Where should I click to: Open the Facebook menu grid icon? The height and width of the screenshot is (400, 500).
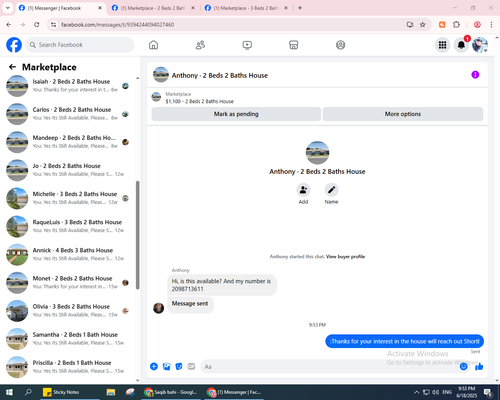click(x=442, y=45)
